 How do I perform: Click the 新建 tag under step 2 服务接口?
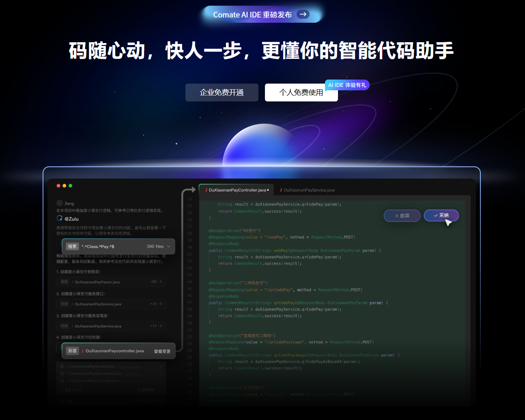click(x=64, y=304)
